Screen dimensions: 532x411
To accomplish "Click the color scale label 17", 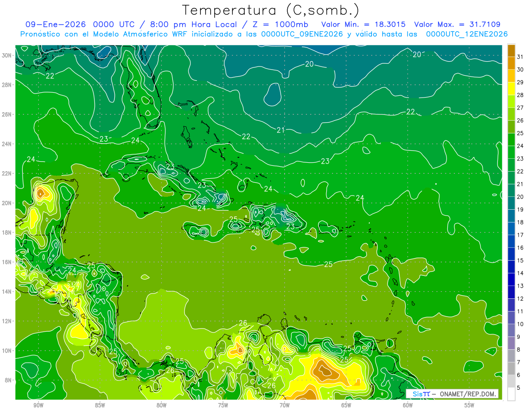I will [520, 235].
